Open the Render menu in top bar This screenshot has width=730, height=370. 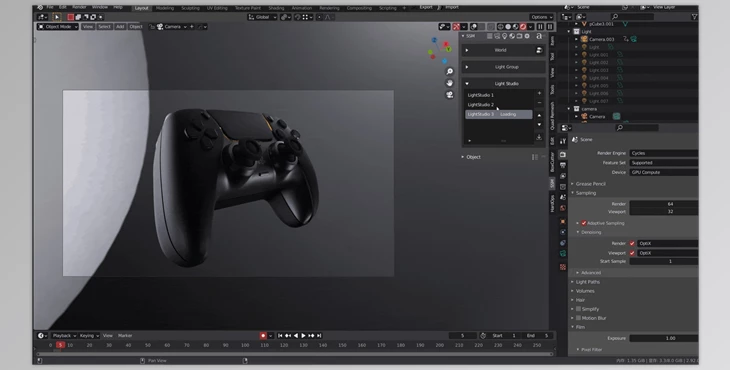tap(79, 7)
